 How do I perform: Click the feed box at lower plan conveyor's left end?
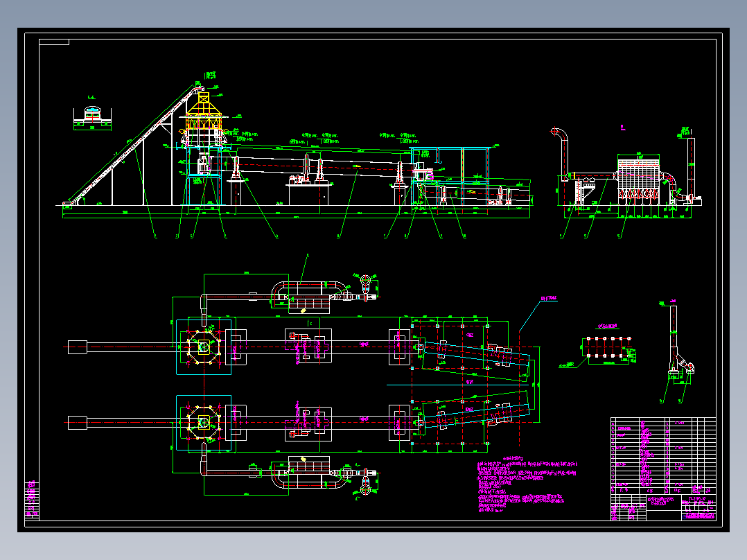pos(78,423)
